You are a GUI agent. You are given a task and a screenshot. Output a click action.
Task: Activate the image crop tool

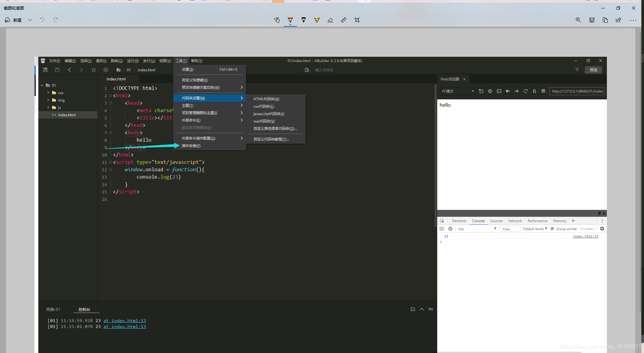point(357,20)
